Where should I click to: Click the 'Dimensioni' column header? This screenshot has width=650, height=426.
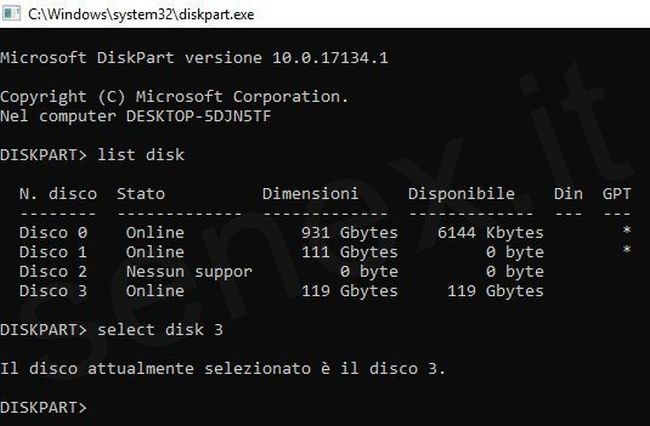click(x=310, y=194)
